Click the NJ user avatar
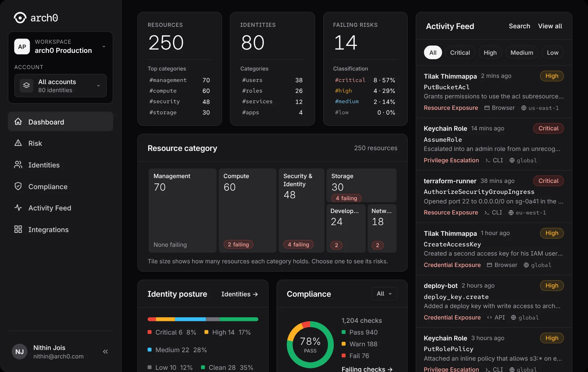 pos(19,352)
